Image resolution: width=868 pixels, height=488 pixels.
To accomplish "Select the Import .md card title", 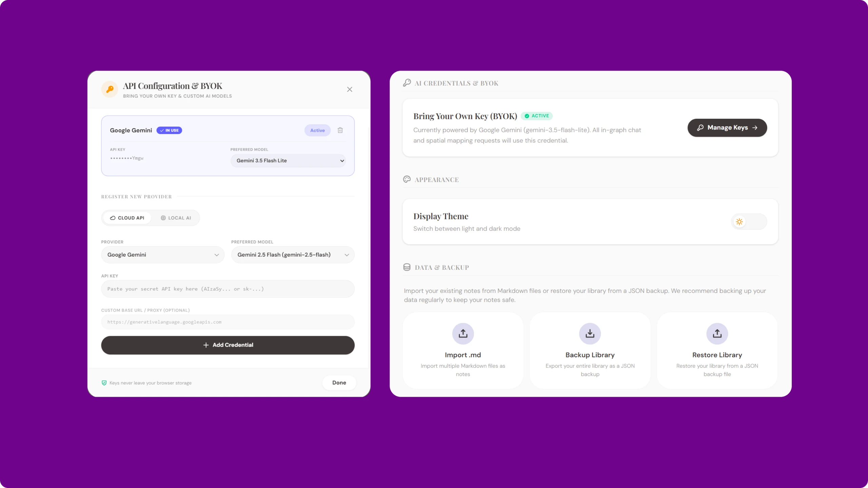I will (463, 355).
